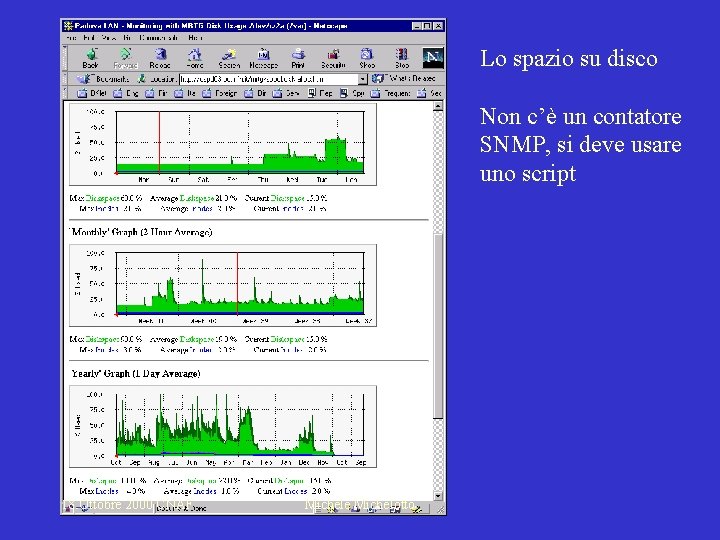Open the Go menu

click(127, 38)
